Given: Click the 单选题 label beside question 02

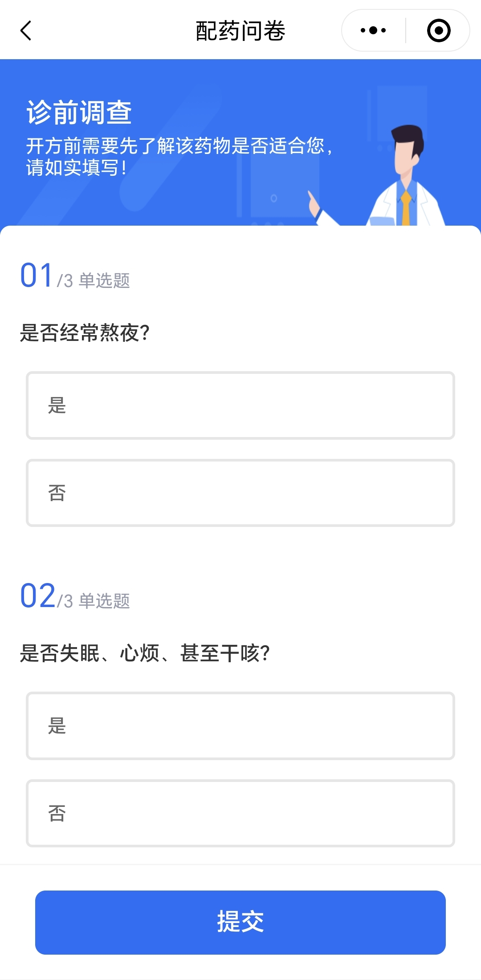Looking at the screenshot, I should [x=104, y=601].
